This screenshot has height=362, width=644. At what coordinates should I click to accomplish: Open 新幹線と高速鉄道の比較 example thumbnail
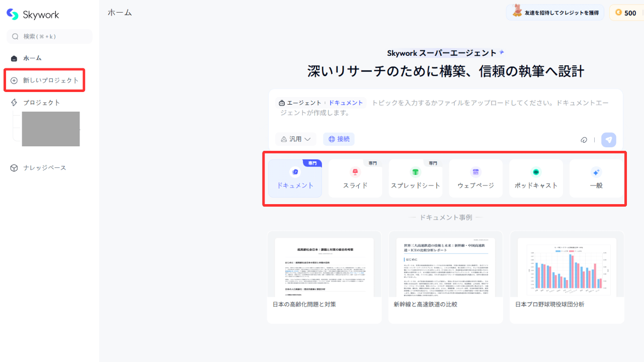pos(446,267)
